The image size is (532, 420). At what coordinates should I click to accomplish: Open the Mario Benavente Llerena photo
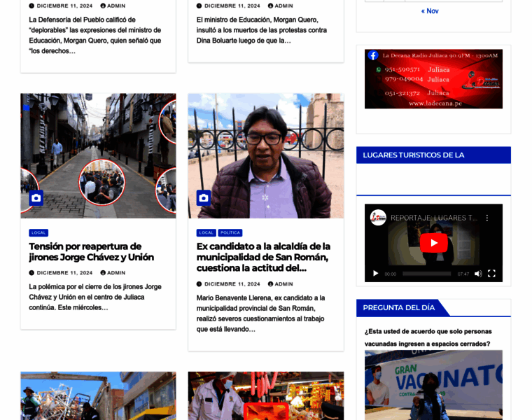point(266,155)
